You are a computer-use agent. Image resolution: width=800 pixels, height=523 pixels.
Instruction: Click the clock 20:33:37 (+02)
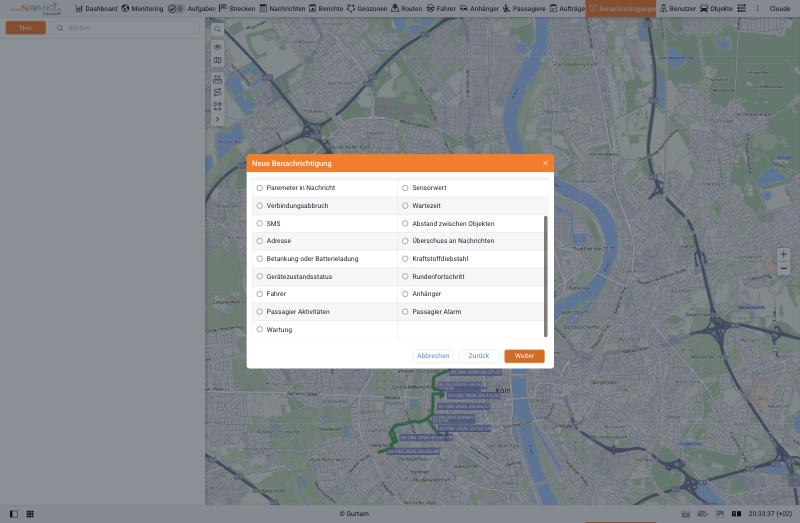[770, 514]
